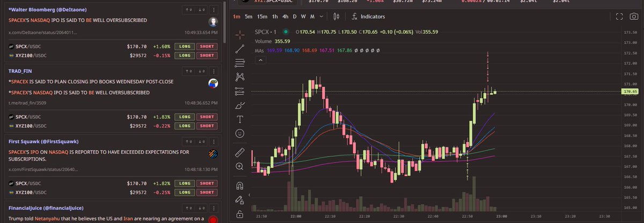The height and width of the screenshot is (223, 644).
Task: Click the 170.65 current price label on axis
Action: [x=631, y=92]
